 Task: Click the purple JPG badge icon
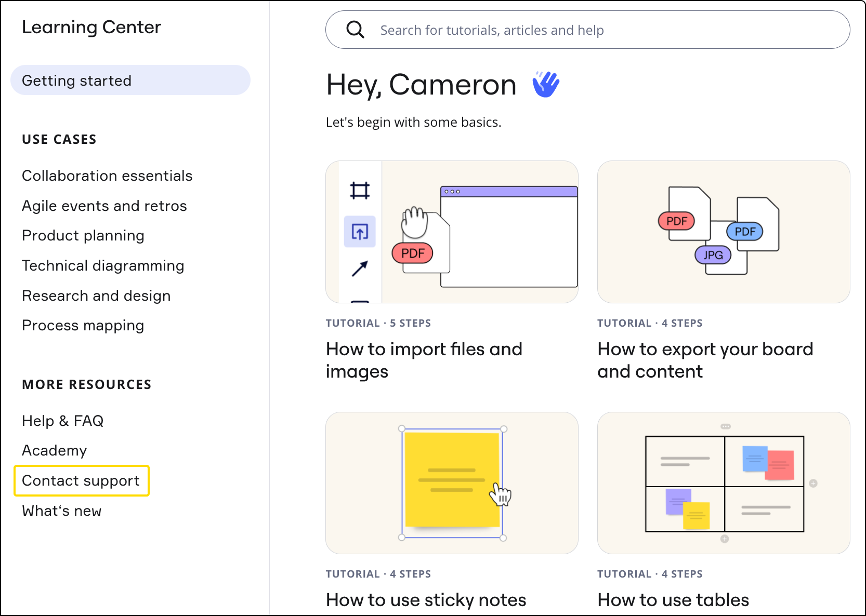click(713, 255)
